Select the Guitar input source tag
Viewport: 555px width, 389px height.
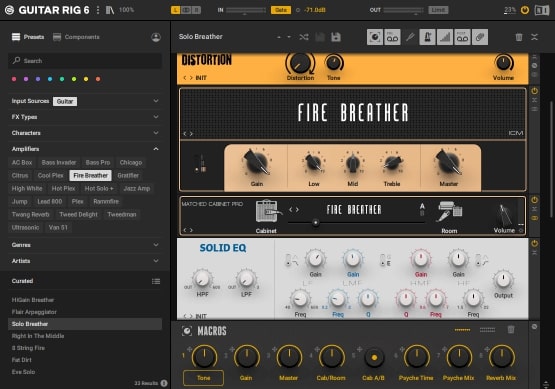(x=65, y=101)
